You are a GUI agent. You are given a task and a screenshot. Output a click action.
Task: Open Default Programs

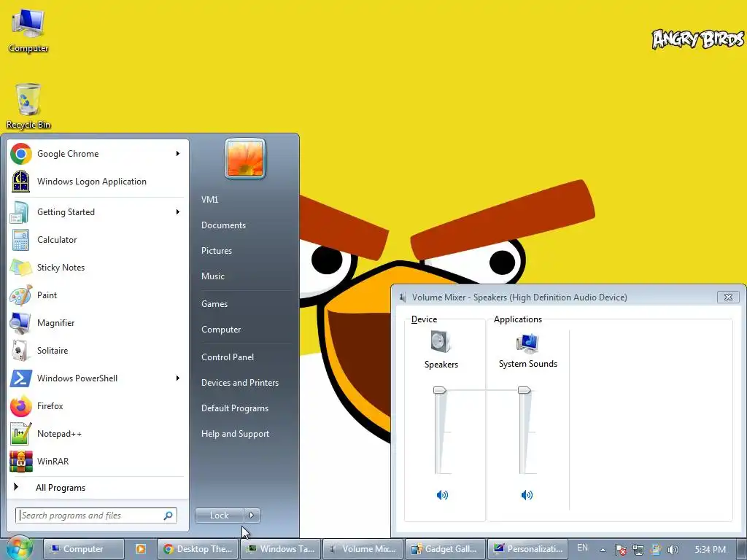[x=235, y=408]
